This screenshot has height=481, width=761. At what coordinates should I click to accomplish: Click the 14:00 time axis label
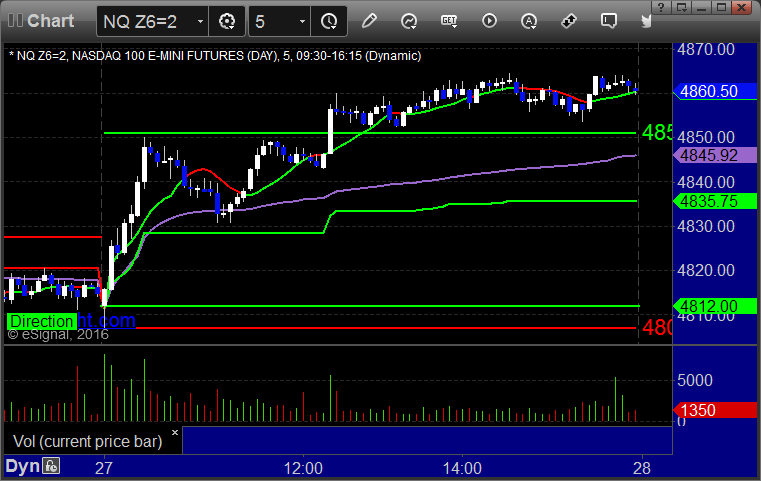coord(462,468)
